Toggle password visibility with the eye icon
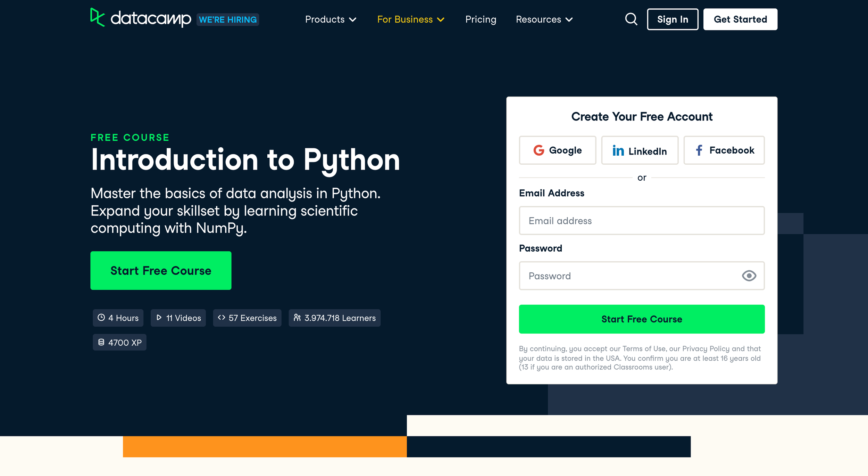This screenshot has width=868, height=476. click(749, 276)
